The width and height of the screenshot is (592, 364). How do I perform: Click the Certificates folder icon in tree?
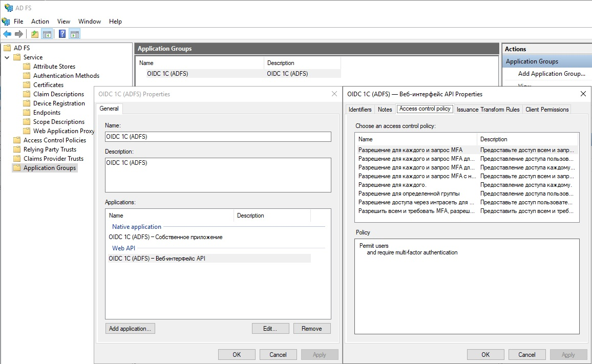coord(27,85)
